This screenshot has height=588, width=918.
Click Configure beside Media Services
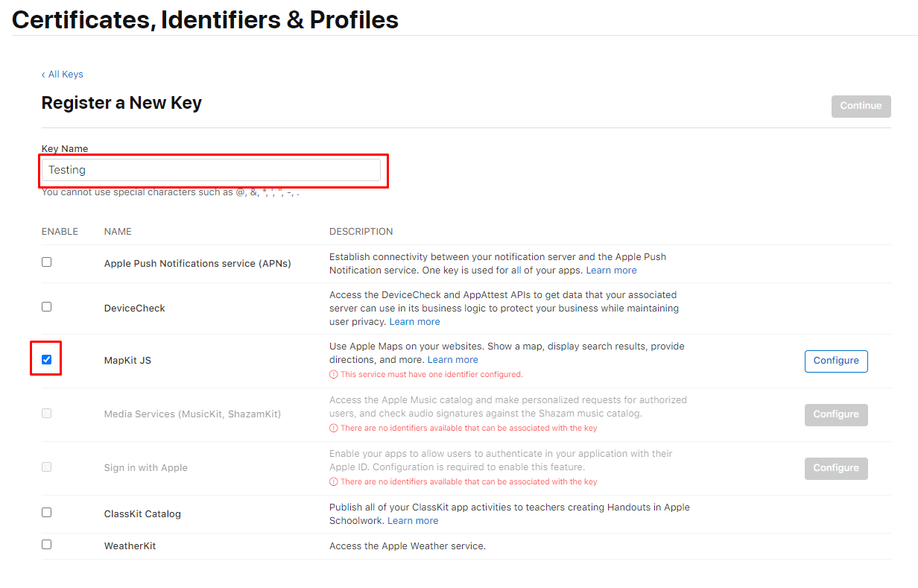(836, 414)
